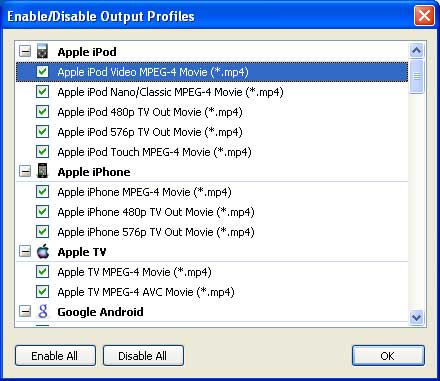Select the Apple iPod group heading

(x=87, y=52)
